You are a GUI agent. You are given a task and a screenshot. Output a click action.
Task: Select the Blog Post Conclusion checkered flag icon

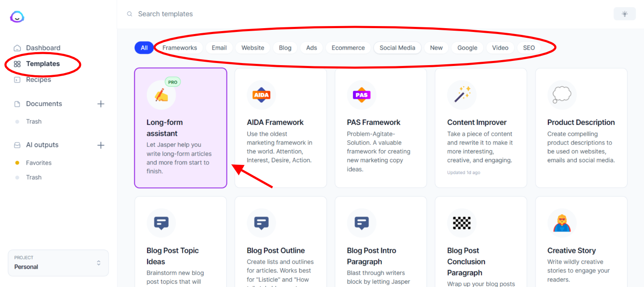(462, 223)
